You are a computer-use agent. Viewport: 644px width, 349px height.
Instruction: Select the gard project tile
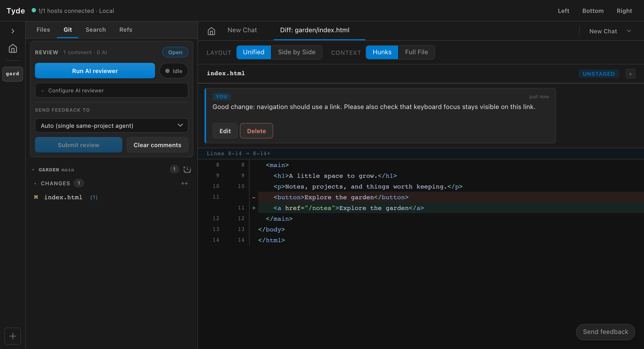pyautogui.click(x=13, y=74)
